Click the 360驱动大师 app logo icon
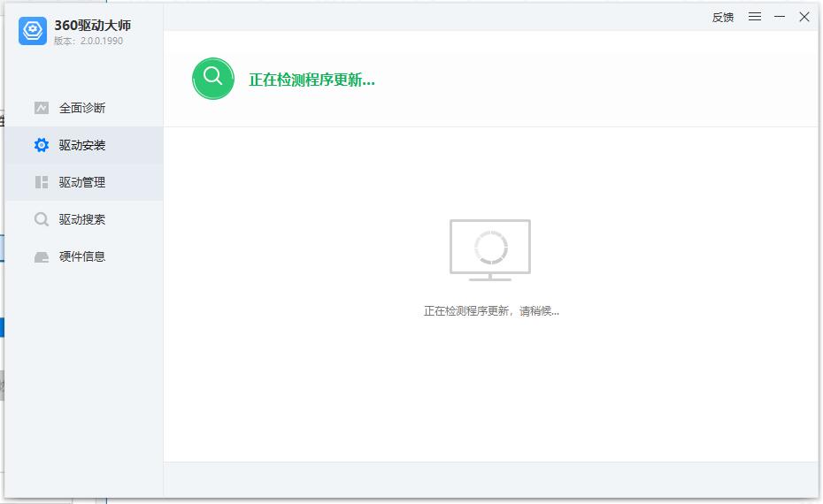Image resolution: width=823 pixels, height=504 pixels. [x=33, y=30]
